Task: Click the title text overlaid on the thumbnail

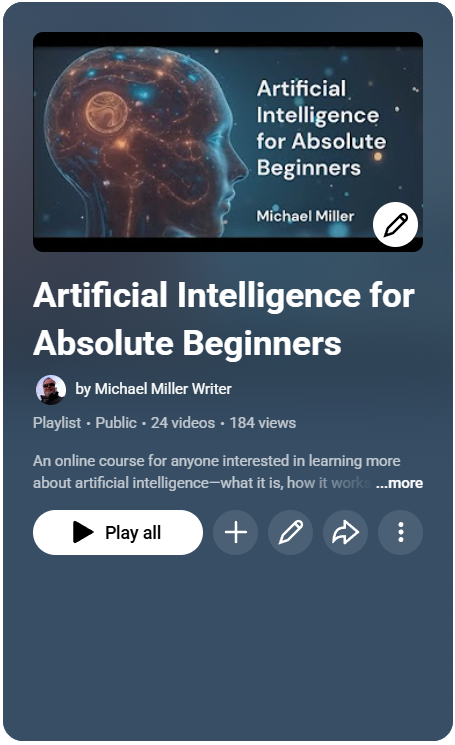Action: (321, 128)
